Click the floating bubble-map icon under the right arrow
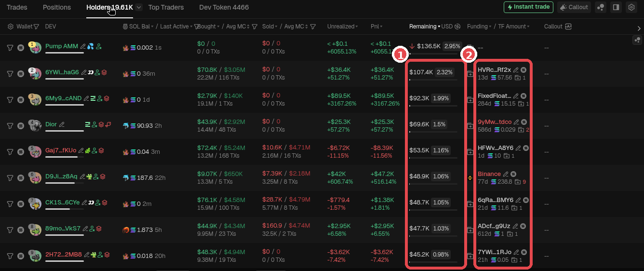 638,41
